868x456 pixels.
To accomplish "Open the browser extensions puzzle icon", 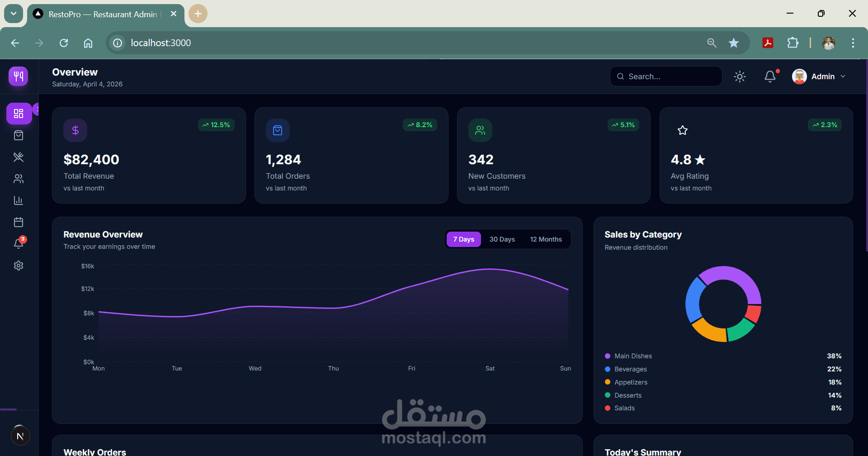I will click(x=793, y=43).
